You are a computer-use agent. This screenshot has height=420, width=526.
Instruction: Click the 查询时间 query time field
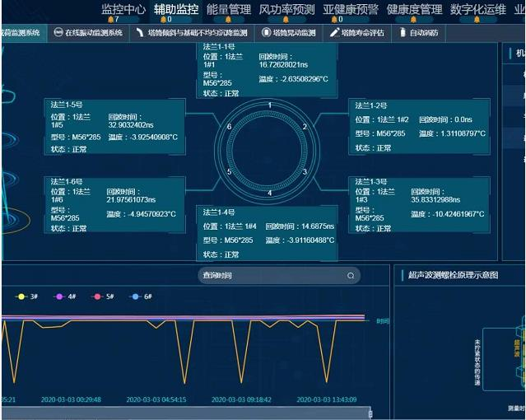coord(279,276)
